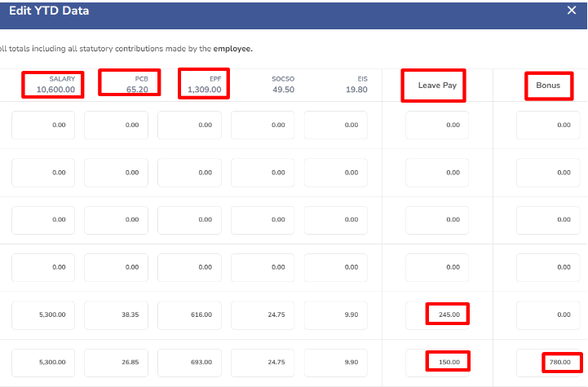Screen dimensions: 588x387
Task: Select first row Leave Pay field with 0.00
Action: pyautogui.click(x=437, y=125)
